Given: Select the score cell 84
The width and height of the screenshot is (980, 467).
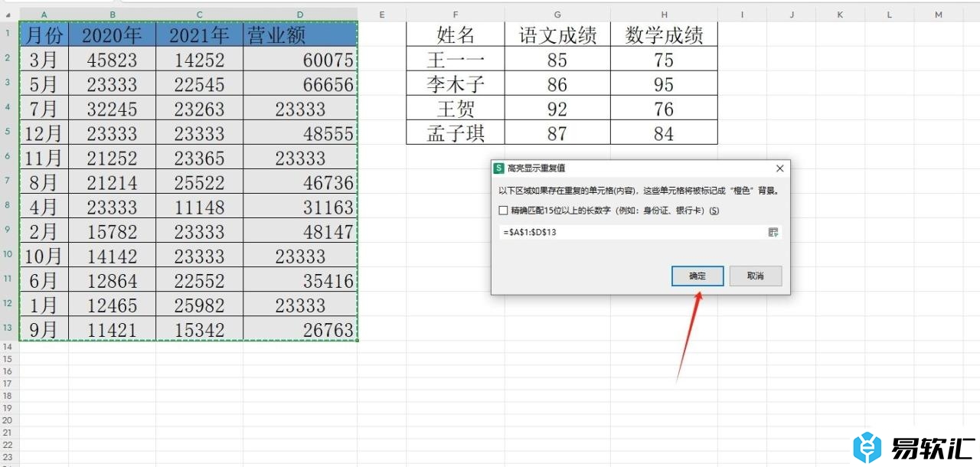Looking at the screenshot, I should [x=664, y=132].
